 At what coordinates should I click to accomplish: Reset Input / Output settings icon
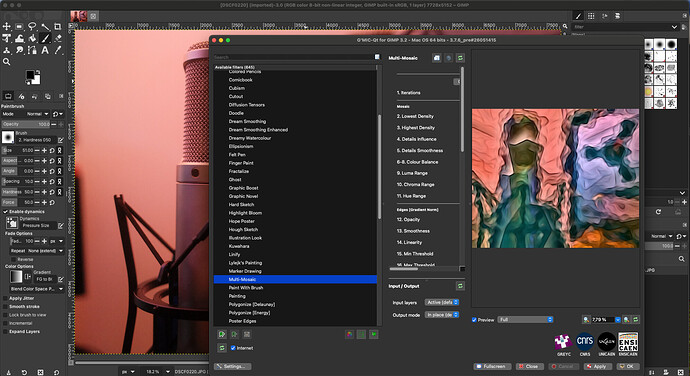(x=460, y=286)
